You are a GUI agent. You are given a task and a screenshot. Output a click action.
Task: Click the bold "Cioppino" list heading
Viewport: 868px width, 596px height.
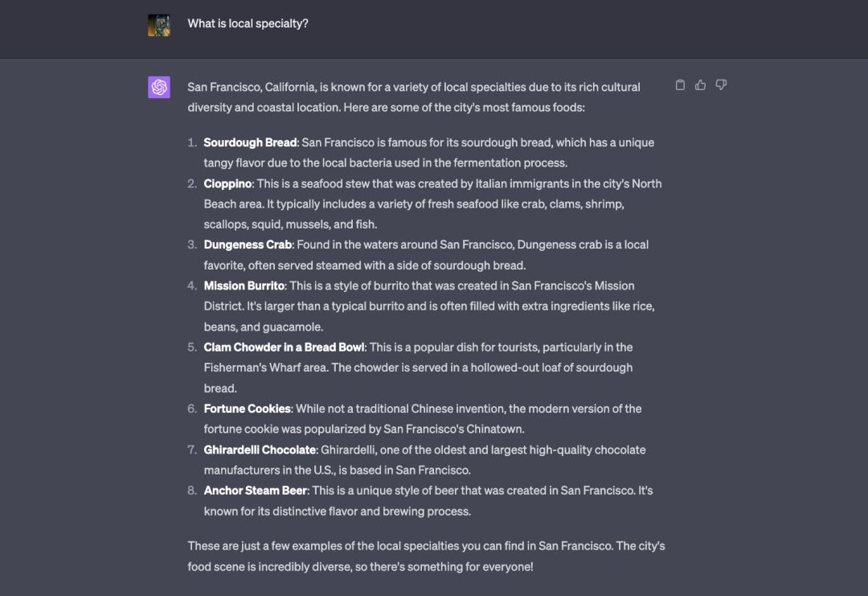[x=227, y=183]
